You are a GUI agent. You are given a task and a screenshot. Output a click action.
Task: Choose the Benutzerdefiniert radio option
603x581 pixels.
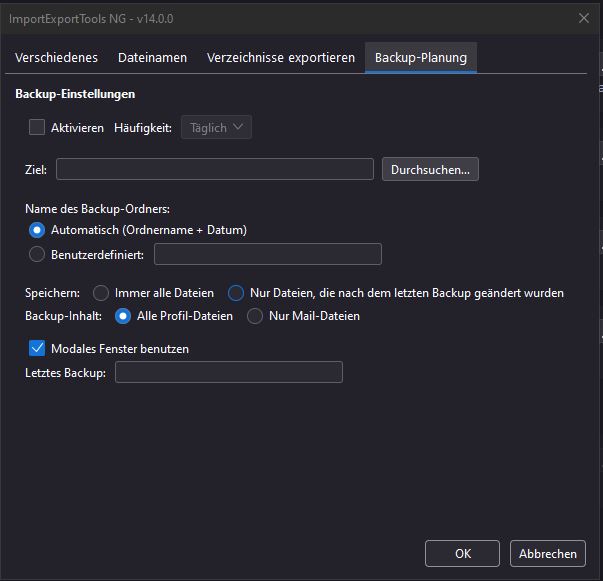coord(37,254)
